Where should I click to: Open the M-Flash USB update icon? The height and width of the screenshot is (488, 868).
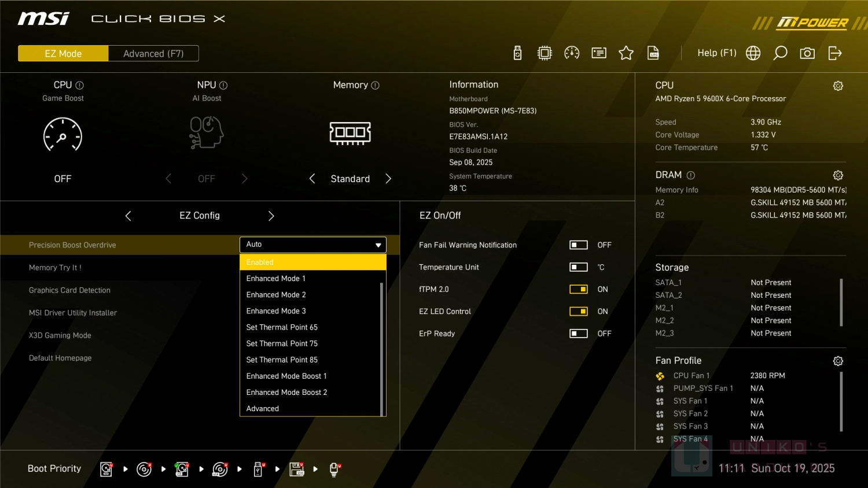(x=517, y=53)
